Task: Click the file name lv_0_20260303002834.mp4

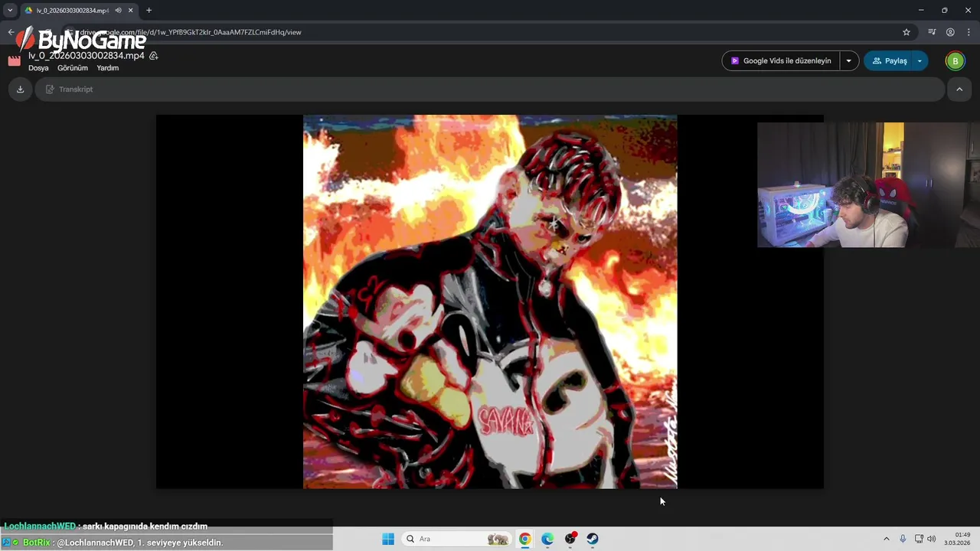Action: pos(87,56)
